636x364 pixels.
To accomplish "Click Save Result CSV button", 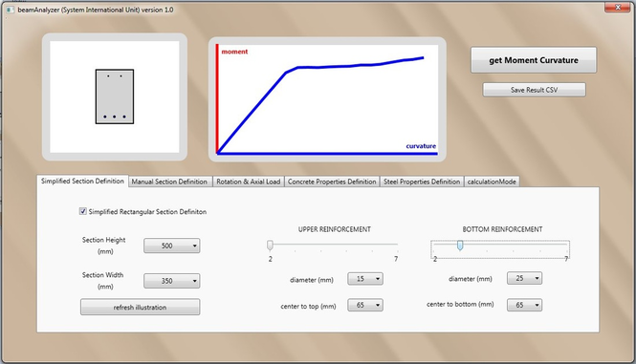I will point(534,90).
